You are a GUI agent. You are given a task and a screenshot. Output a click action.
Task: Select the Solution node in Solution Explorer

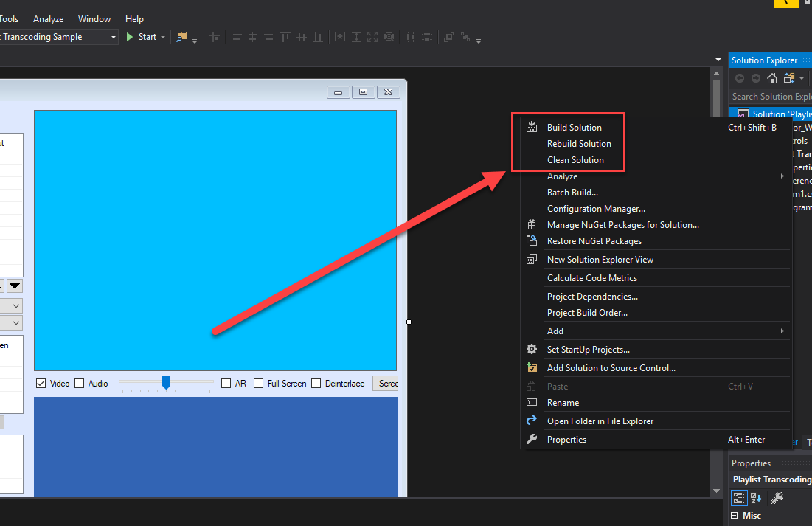click(770, 114)
